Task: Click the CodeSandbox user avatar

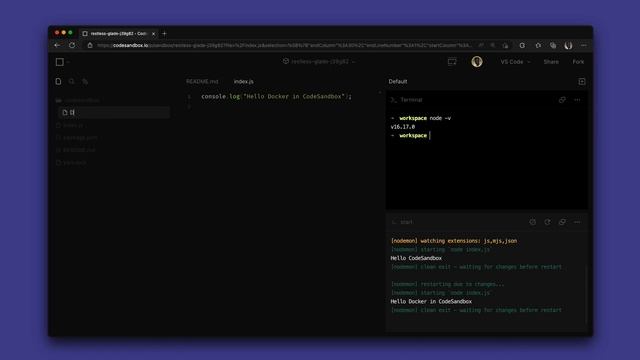Action: pos(477,62)
